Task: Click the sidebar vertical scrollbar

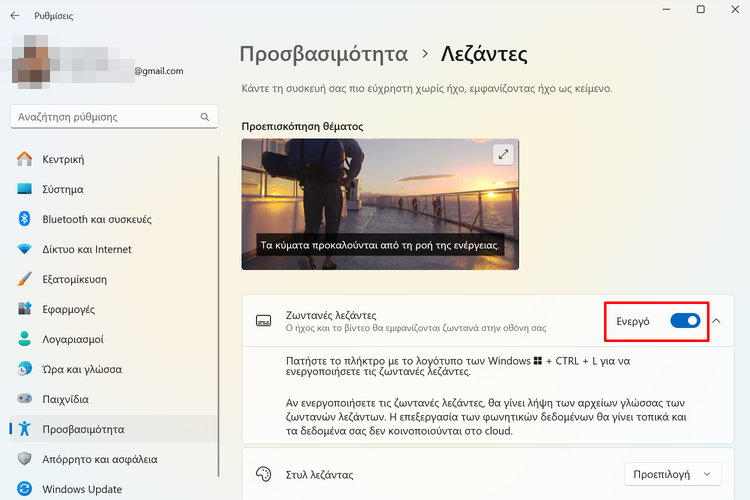Action: pyautogui.click(x=219, y=316)
